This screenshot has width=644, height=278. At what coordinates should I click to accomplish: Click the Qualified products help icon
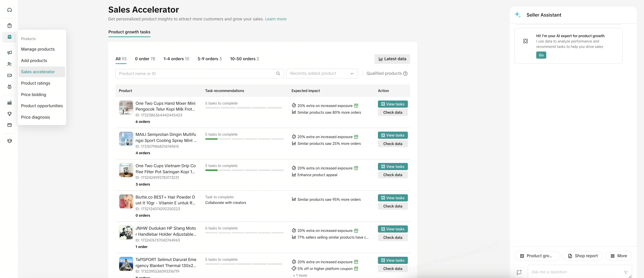click(405, 74)
